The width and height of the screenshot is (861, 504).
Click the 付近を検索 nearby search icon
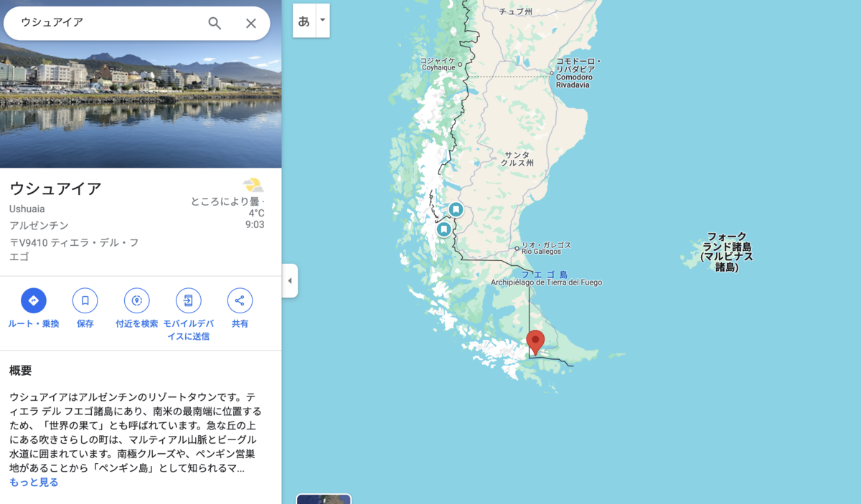click(x=137, y=300)
